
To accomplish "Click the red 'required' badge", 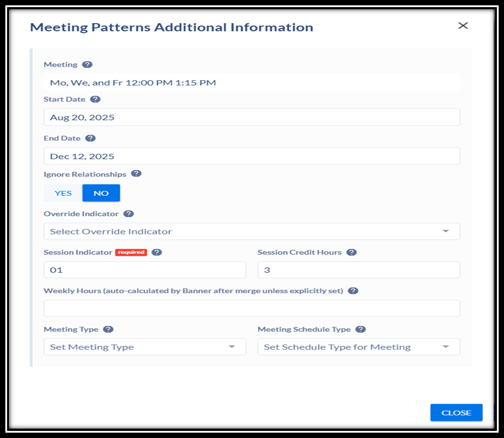I will pos(131,252).
